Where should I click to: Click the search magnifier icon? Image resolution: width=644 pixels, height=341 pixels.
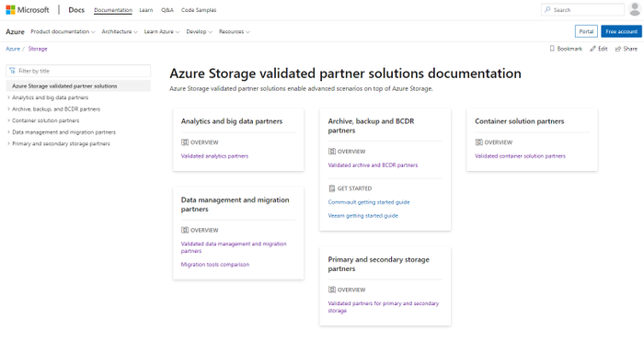point(547,9)
